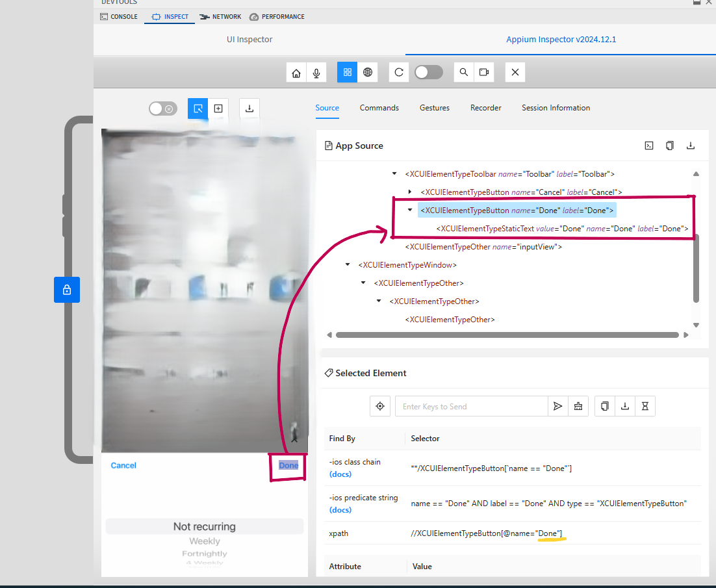This screenshot has width=716, height=588.
Task: Open the Recorder tab
Action: (485, 108)
